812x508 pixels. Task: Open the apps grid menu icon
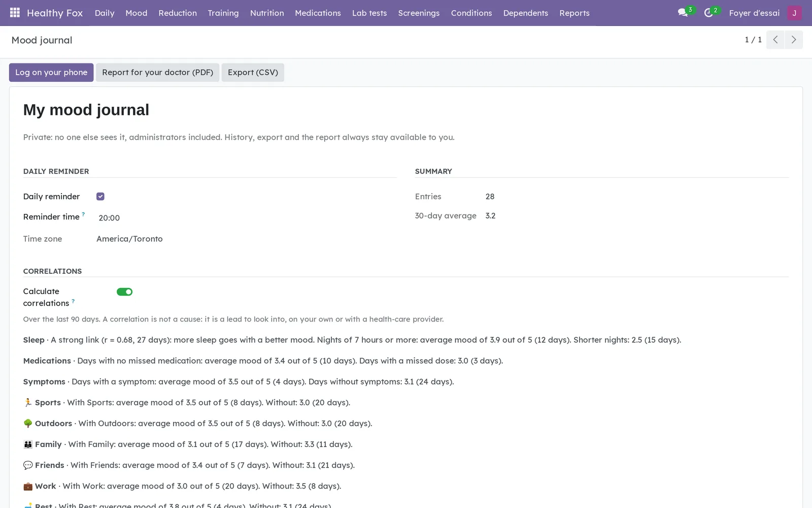tap(15, 13)
